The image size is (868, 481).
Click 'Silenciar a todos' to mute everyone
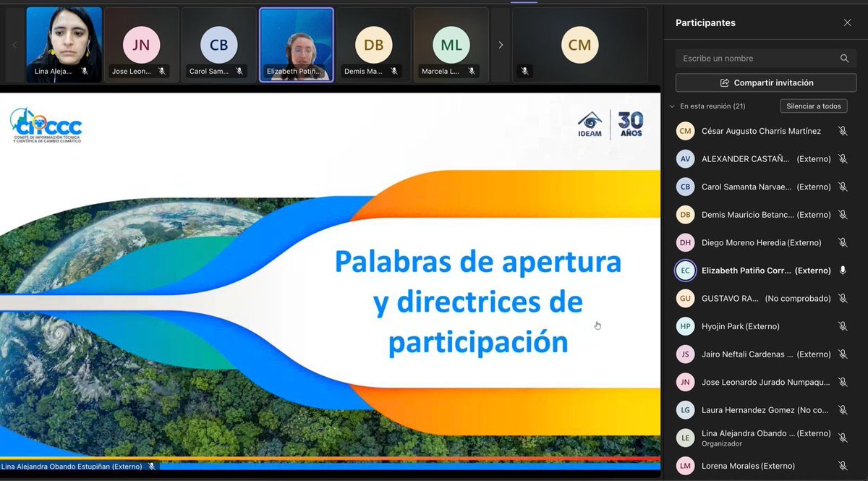pyautogui.click(x=813, y=106)
